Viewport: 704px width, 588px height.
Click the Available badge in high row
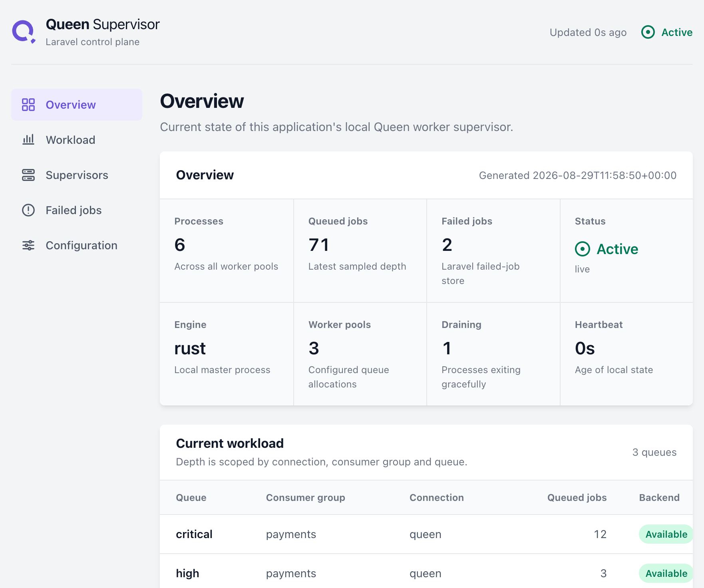tap(666, 573)
